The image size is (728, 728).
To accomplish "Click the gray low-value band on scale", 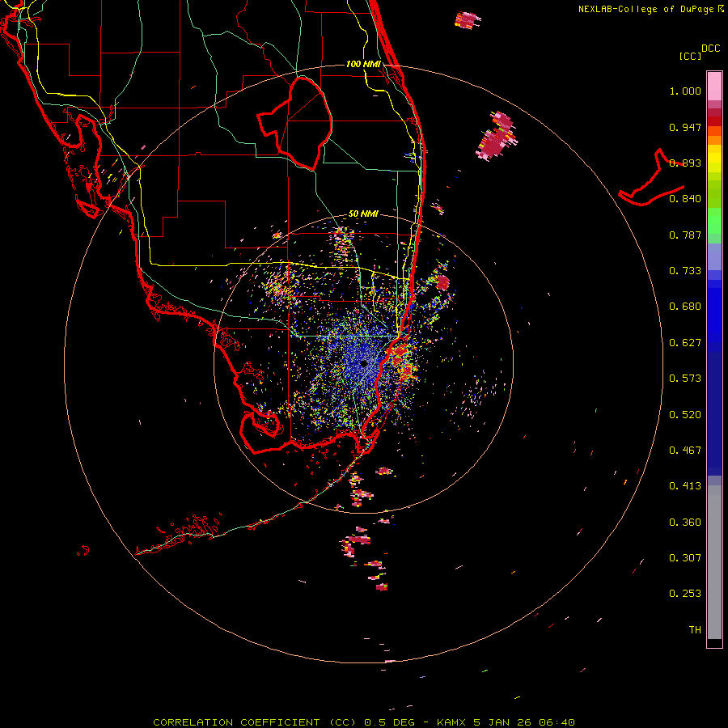I will [714, 562].
